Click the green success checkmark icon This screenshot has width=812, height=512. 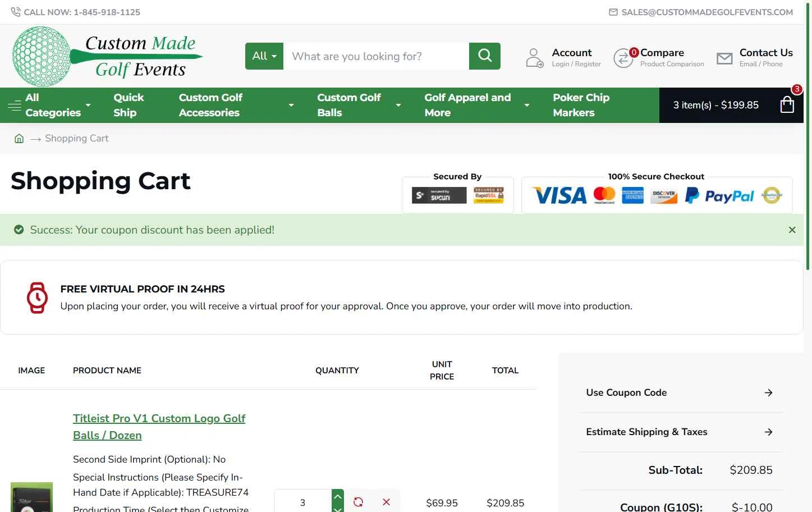[19, 230]
